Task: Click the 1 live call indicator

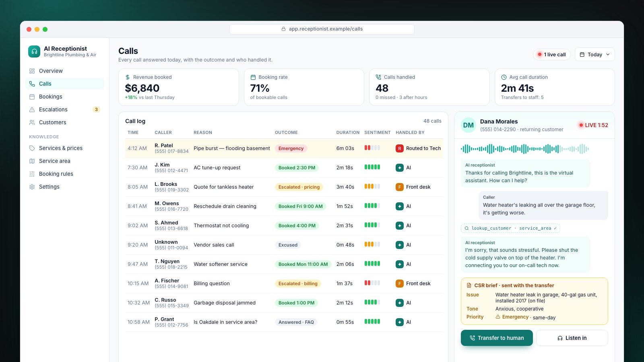Action: click(x=551, y=54)
